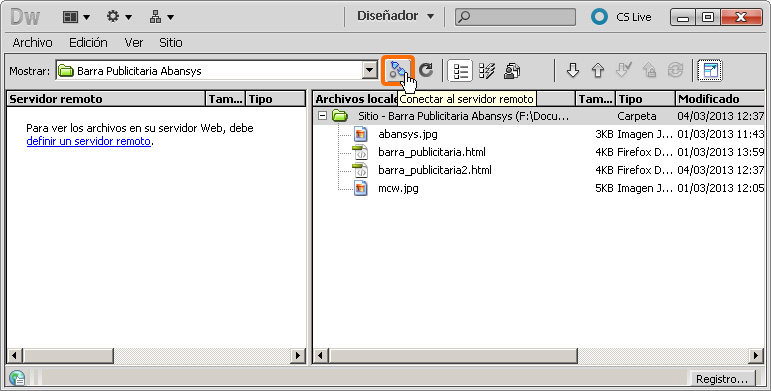Select the abansys.jpg file

click(408, 134)
